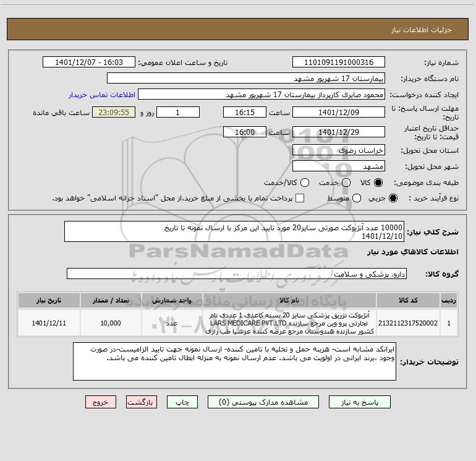
Task: Toggle the اسناد خزانه اسلامی payment checkbox
Action: pos(300,198)
